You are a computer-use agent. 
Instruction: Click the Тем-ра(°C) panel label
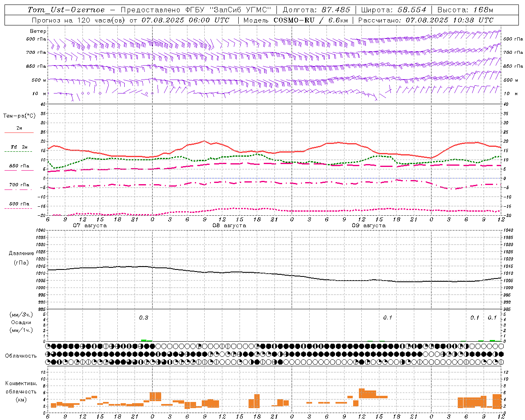click(x=19, y=116)
